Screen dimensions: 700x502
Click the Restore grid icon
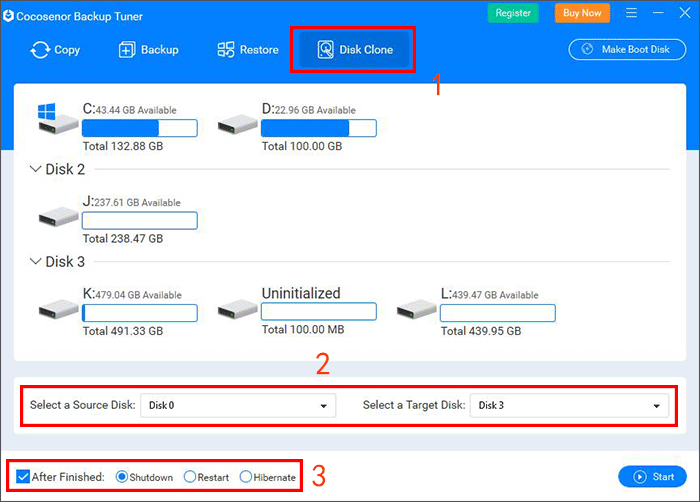coord(226,50)
